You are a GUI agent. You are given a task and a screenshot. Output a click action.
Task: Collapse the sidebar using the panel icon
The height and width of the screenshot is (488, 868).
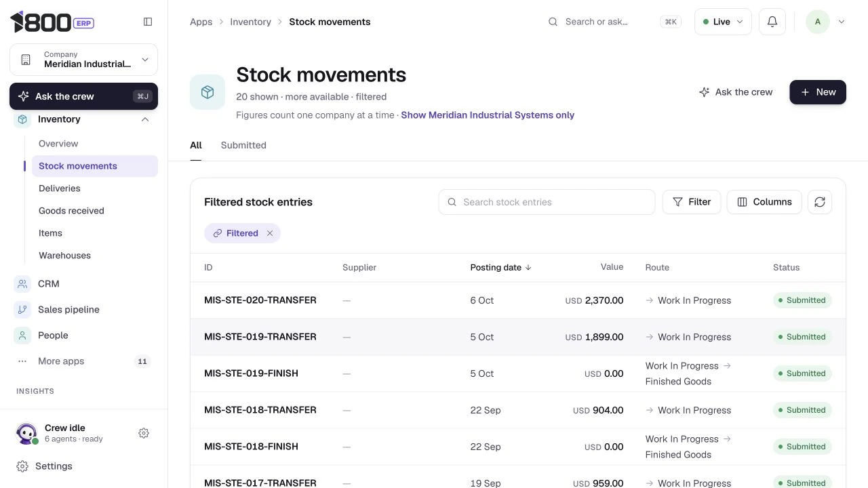pos(148,22)
